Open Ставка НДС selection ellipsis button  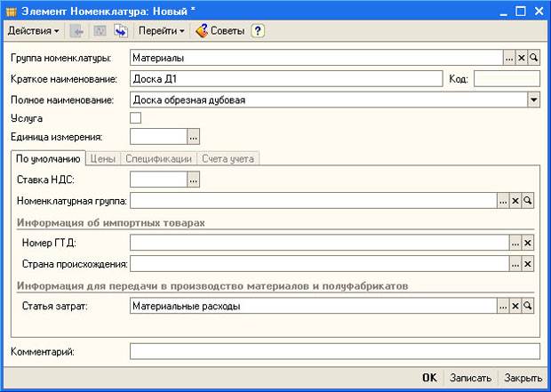(x=193, y=180)
